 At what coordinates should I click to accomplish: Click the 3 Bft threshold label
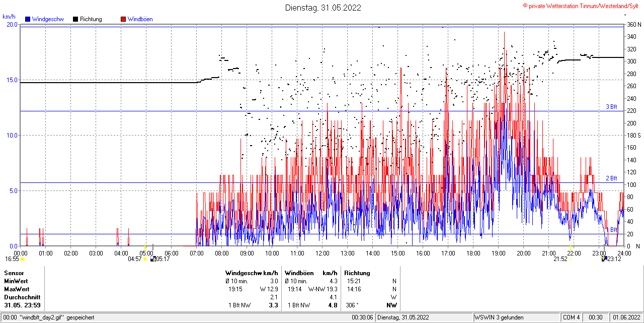click(x=611, y=107)
